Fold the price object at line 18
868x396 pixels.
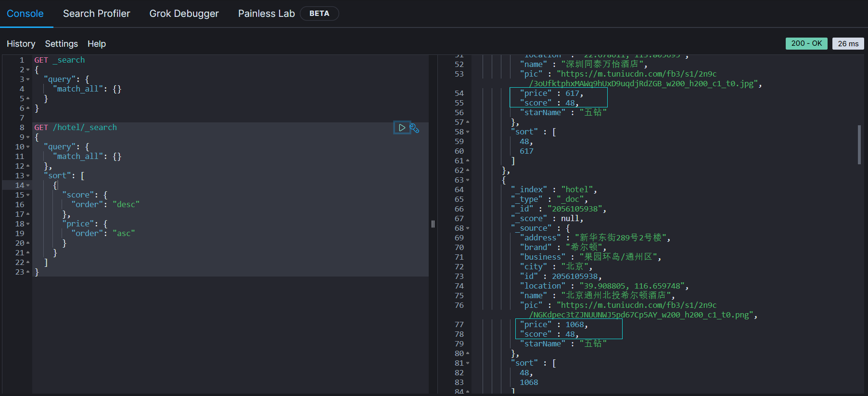[x=28, y=224]
